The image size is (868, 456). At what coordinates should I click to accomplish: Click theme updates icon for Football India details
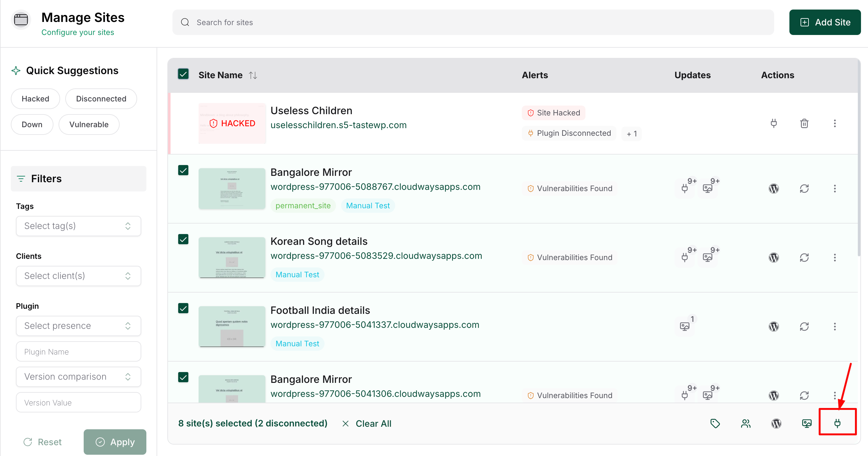point(685,326)
